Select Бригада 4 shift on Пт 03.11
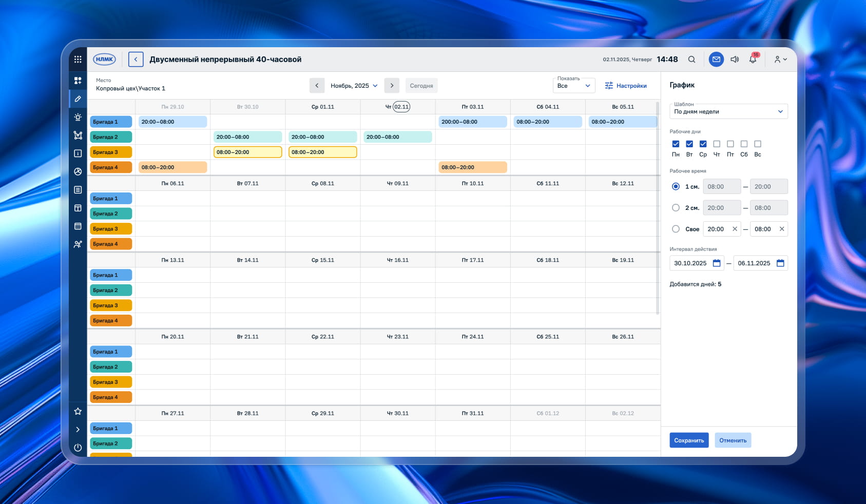 [x=473, y=167]
